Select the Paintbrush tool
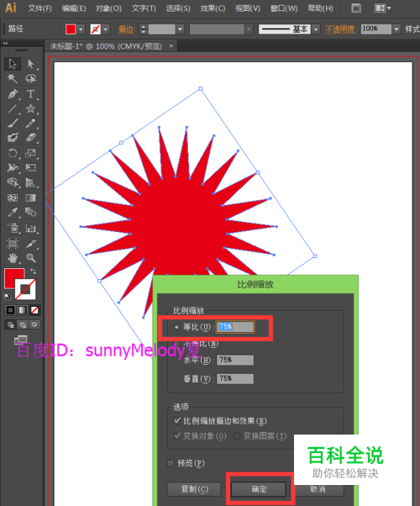This screenshot has width=420, height=506. pos(13,124)
